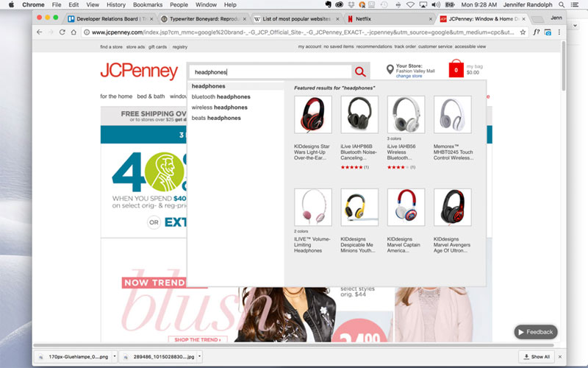Open the History menu

click(116, 4)
